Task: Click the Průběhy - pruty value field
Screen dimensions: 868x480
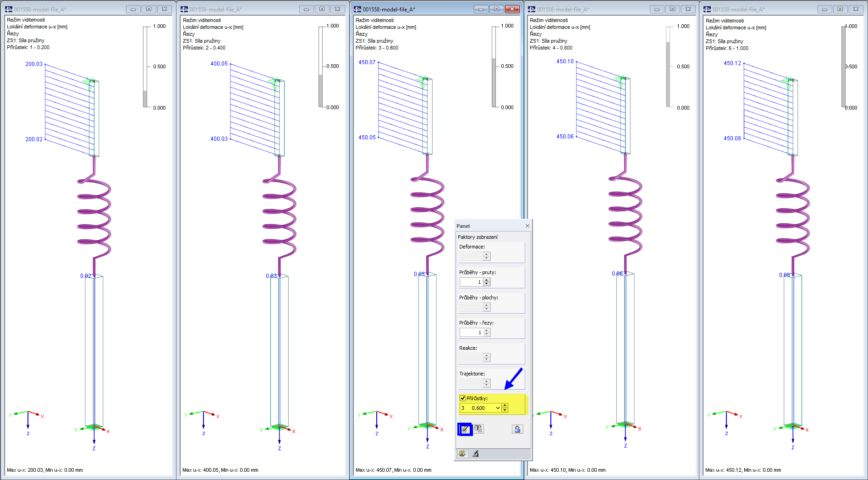Action: coord(471,282)
